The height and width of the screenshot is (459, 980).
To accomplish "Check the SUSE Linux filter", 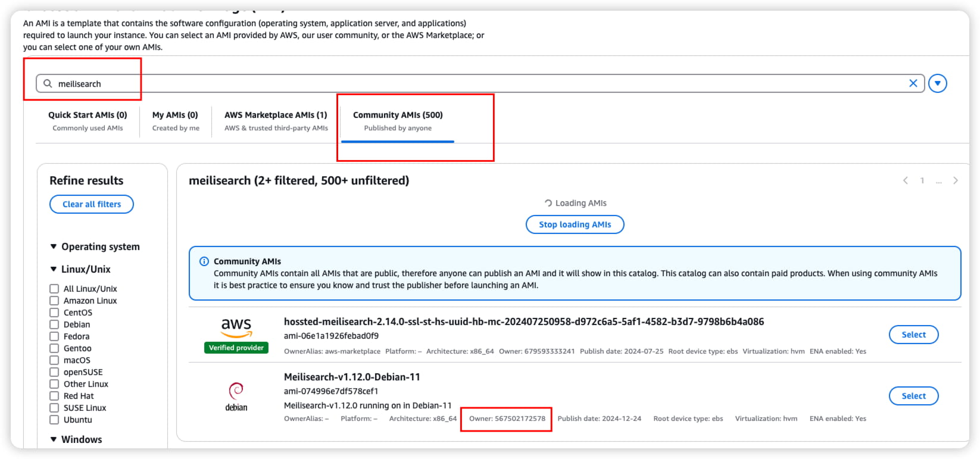I will (x=54, y=408).
